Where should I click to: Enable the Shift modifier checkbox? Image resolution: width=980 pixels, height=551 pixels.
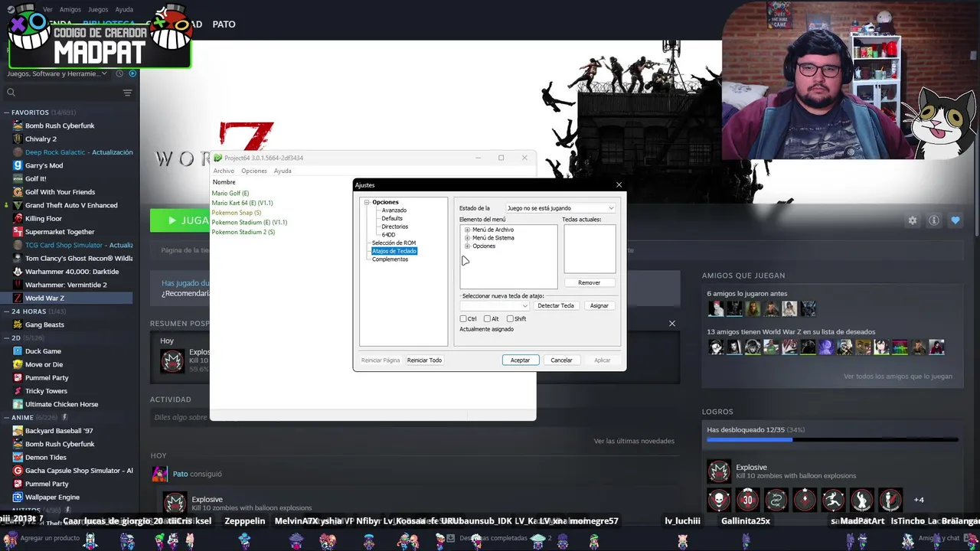(510, 318)
